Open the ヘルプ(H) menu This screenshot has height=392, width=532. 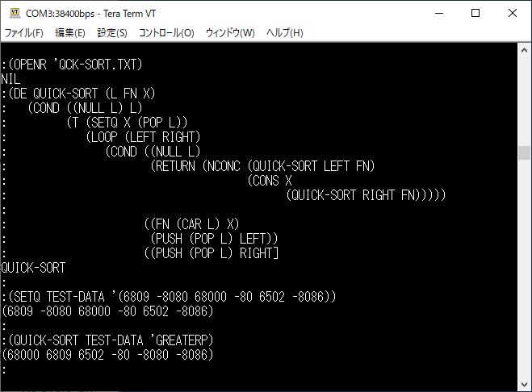(x=285, y=33)
